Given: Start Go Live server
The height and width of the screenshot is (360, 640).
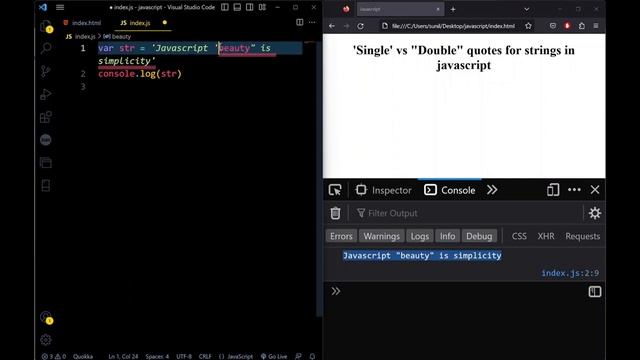Looking at the screenshot, I should pos(274,356).
